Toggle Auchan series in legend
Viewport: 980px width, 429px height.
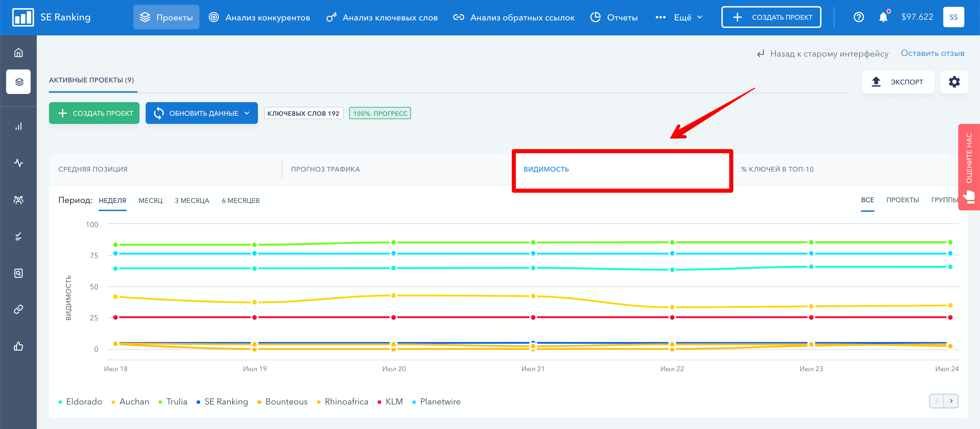coord(130,402)
